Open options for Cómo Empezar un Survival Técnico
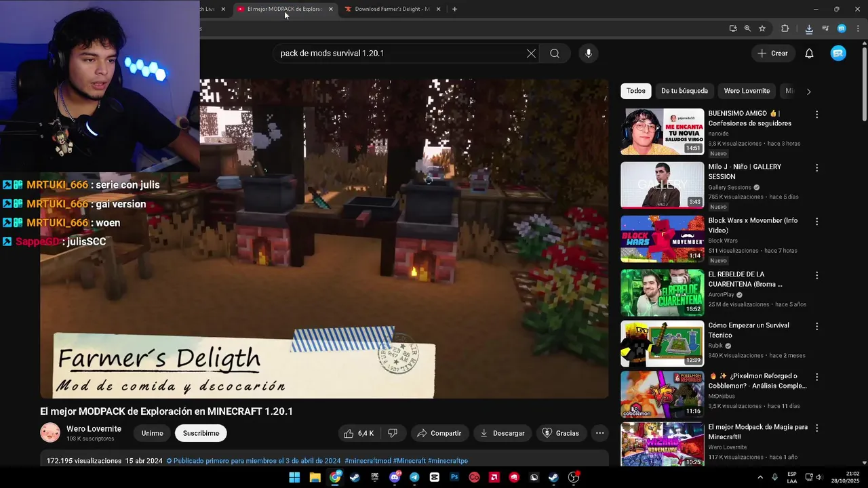Screen dimensions: 868x488 [816, 326]
